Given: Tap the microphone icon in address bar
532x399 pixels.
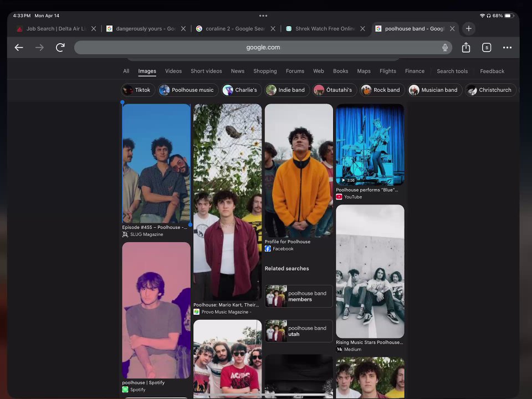Looking at the screenshot, I should tap(445, 48).
